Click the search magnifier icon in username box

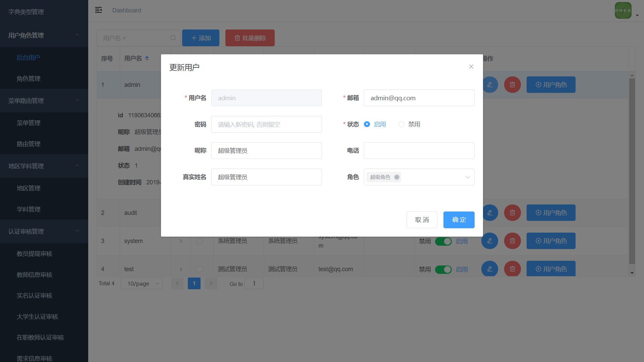(x=173, y=38)
